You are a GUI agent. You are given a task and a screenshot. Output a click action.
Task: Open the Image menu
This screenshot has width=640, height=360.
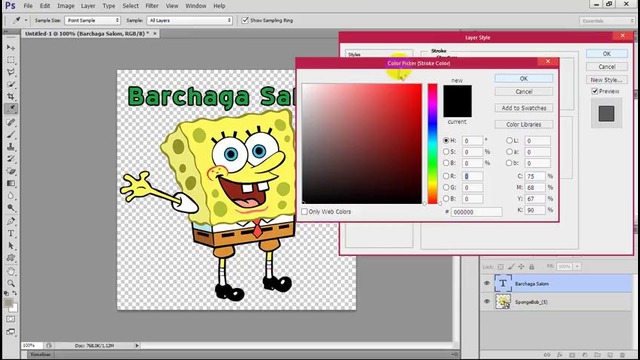66,6
